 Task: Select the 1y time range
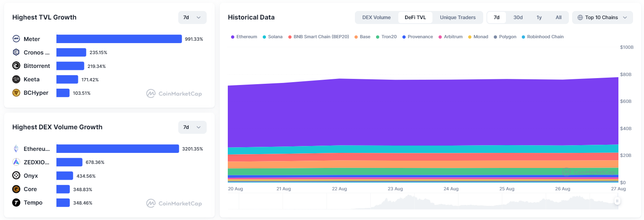click(539, 17)
